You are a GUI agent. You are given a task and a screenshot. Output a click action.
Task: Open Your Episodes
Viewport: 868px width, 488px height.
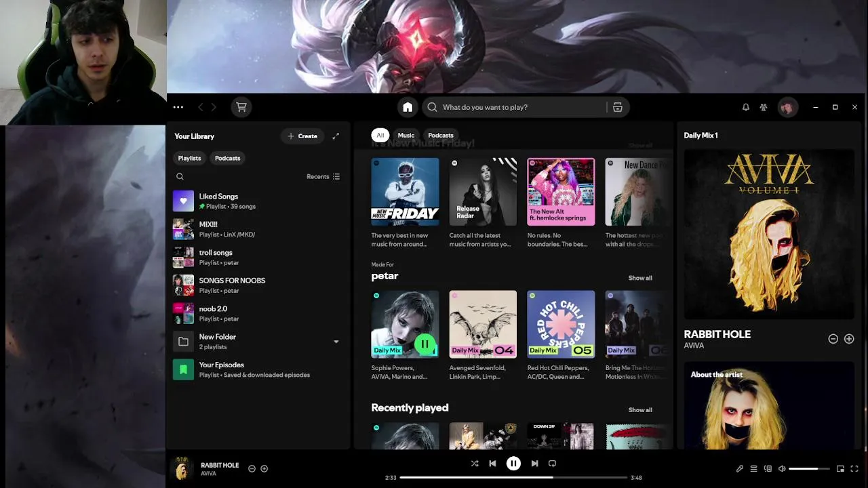click(258, 369)
